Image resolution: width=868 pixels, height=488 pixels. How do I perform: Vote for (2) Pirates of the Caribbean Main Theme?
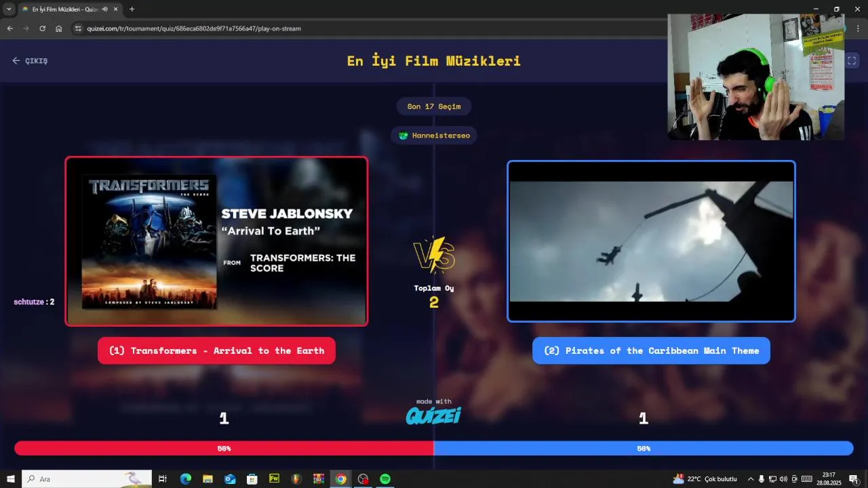[x=651, y=350]
